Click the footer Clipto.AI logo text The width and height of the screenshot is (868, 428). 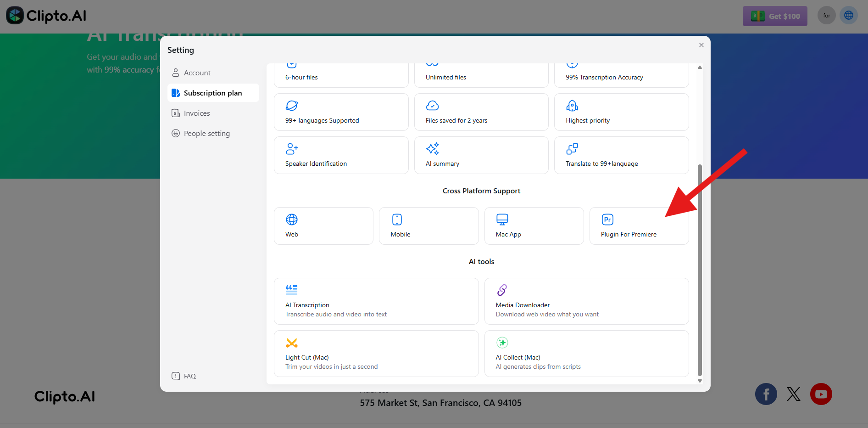click(x=65, y=397)
